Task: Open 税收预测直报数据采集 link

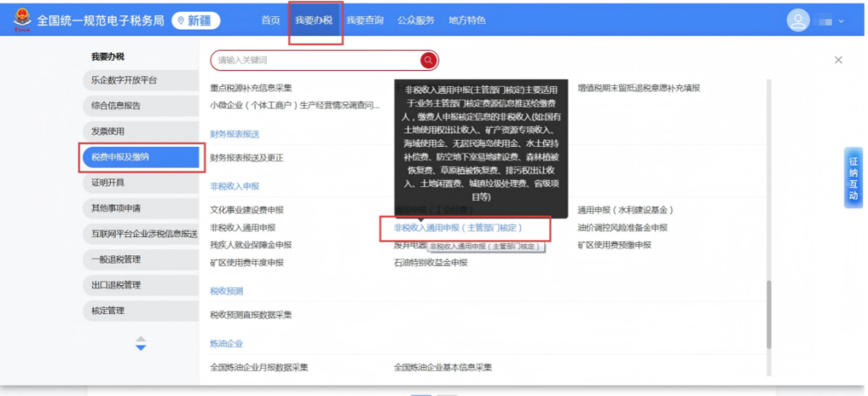Action: (x=251, y=315)
